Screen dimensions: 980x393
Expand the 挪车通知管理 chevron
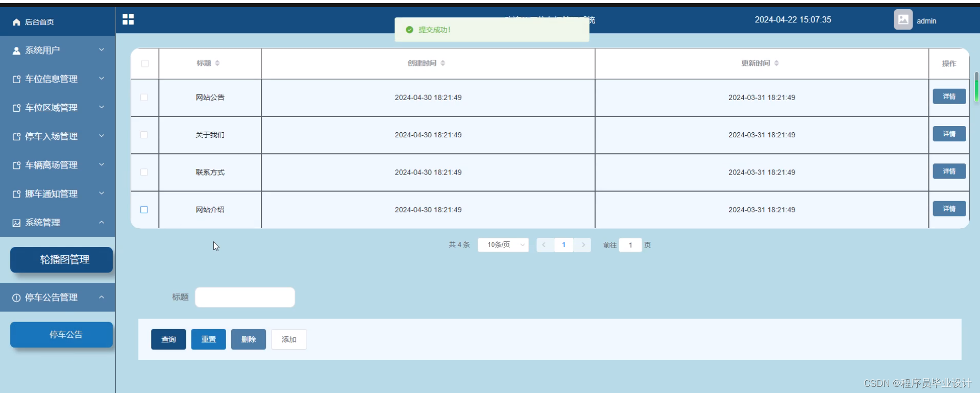102,193
